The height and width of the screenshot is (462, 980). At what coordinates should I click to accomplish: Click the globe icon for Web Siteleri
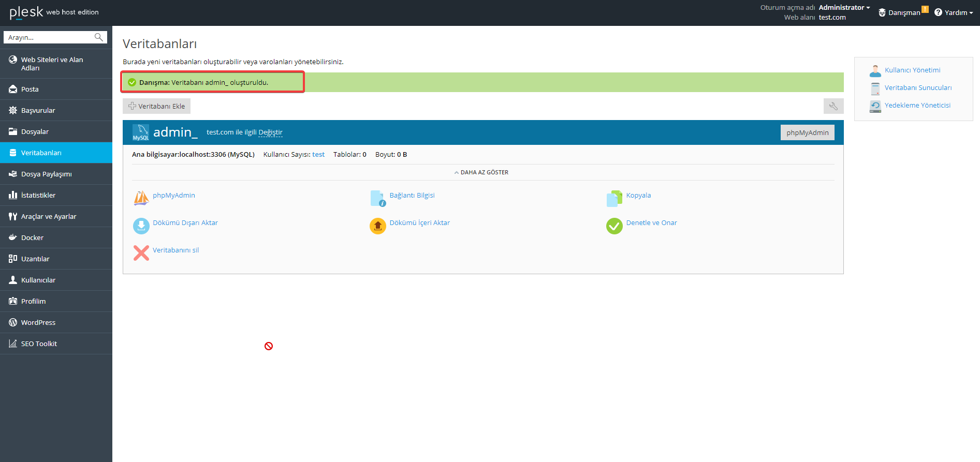(x=13, y=59)
